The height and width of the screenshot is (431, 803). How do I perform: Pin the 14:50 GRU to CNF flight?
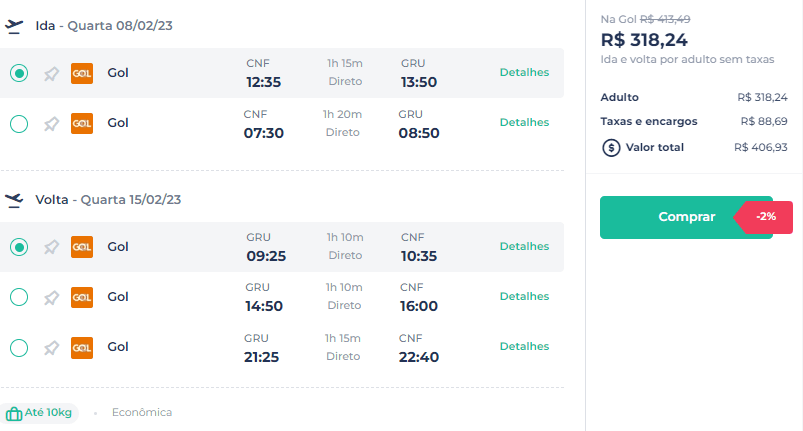[51, 297]
